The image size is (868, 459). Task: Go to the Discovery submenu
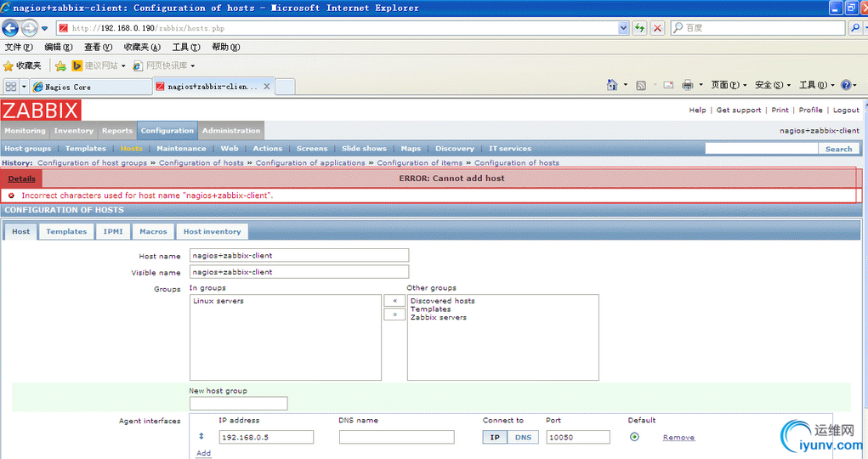(455, 149)
